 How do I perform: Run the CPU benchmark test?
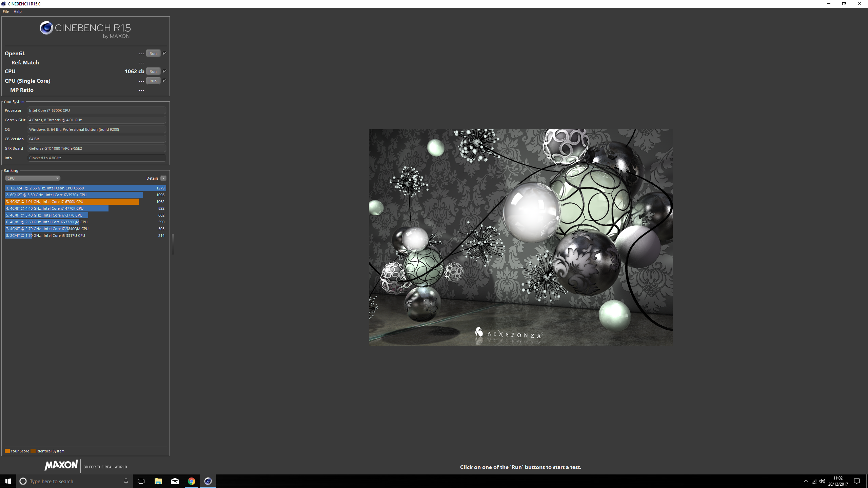point(153,72)
